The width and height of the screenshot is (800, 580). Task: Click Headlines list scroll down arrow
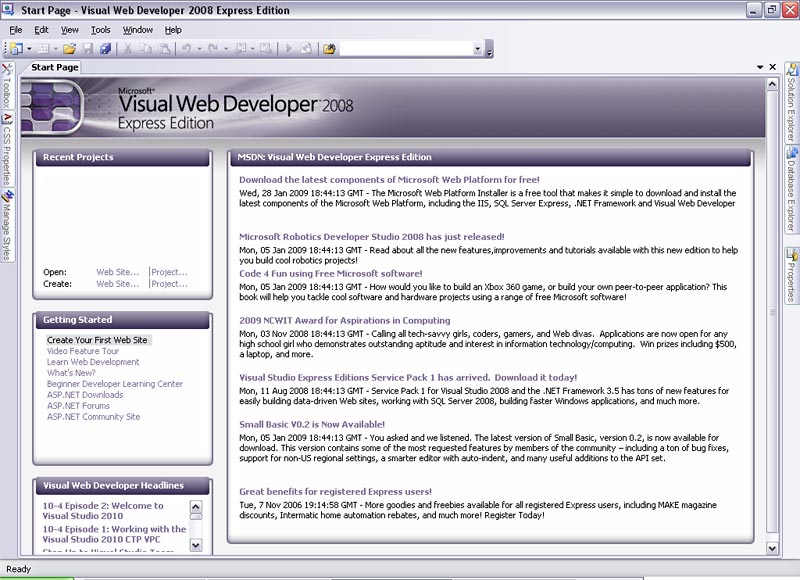[196, 545]
